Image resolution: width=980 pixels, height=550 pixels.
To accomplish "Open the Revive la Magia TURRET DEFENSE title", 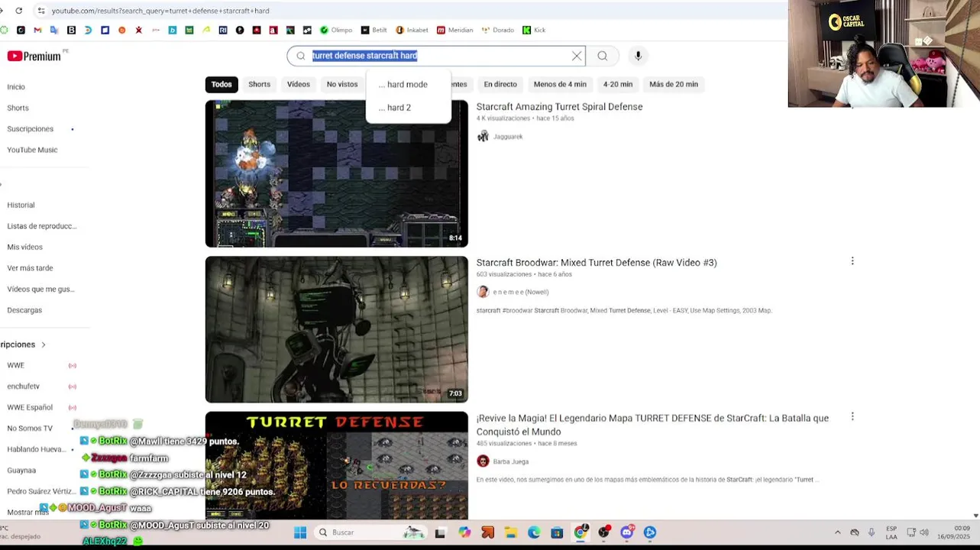I will tap(652, 425).
